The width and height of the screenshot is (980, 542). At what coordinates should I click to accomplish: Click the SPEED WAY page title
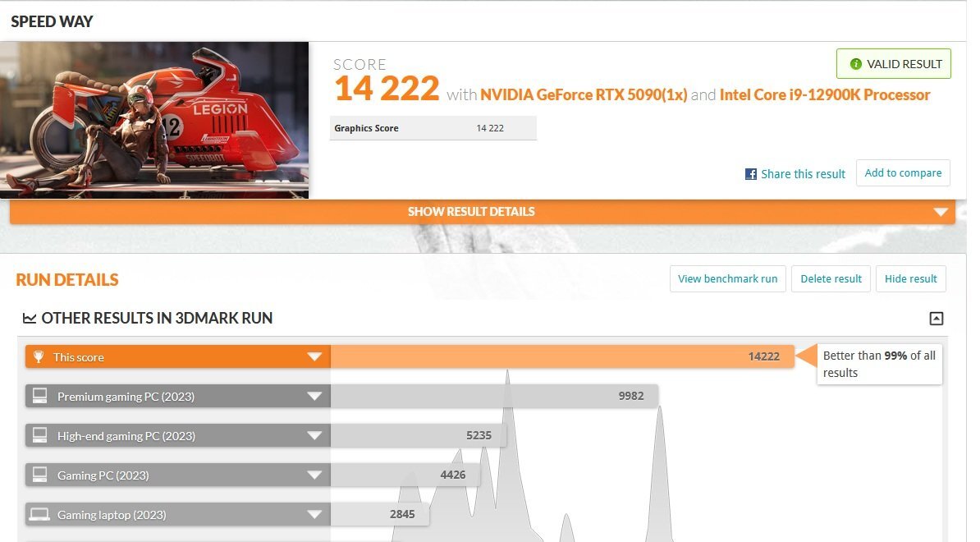point(52,21)
